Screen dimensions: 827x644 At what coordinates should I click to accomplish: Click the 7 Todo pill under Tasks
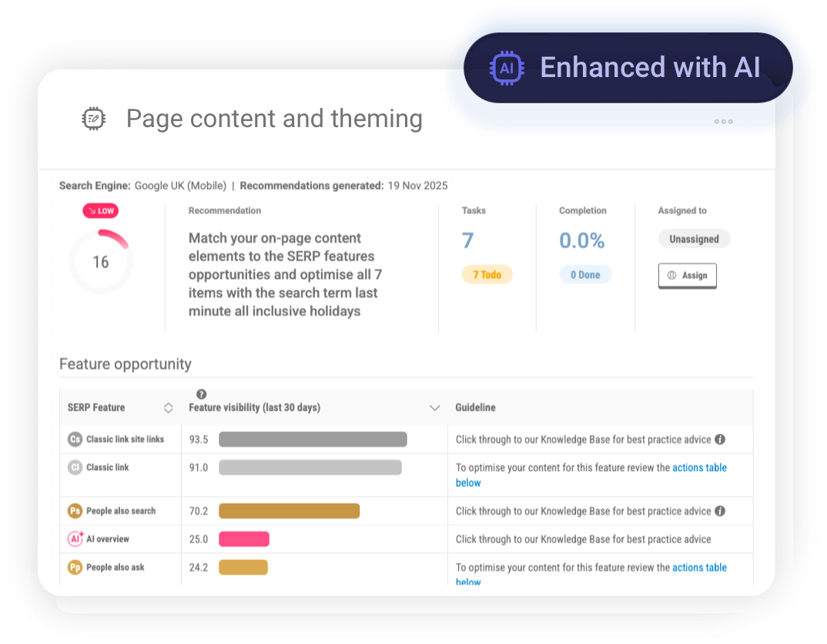coord(487,274)
